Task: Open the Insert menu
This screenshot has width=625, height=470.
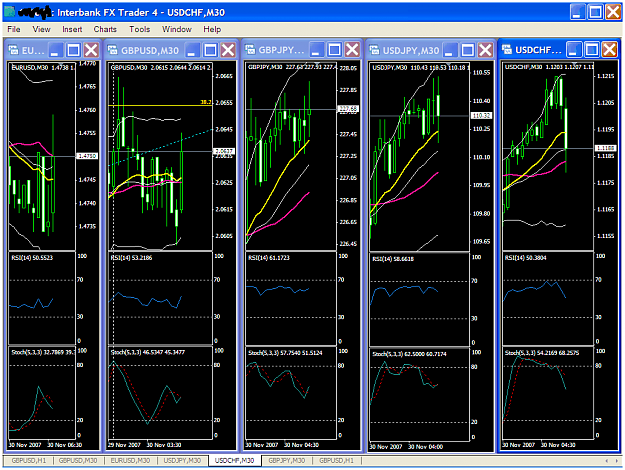Action: coord(72,29)
